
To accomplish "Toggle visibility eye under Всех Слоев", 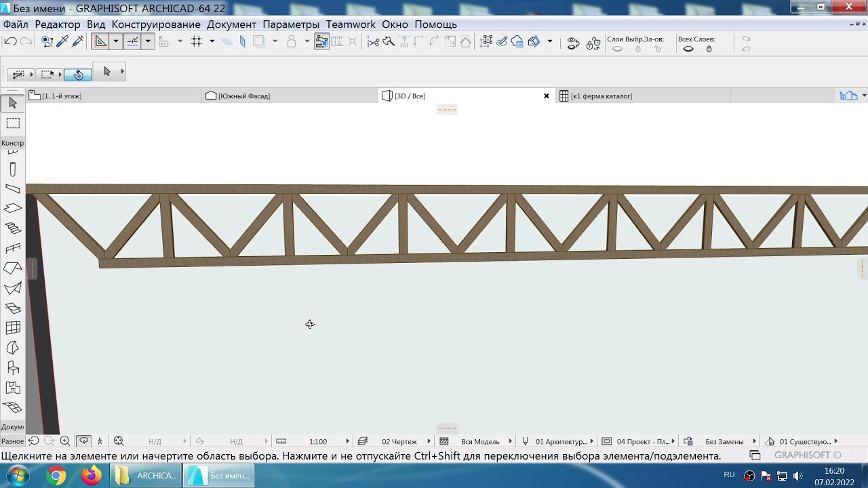I will pyautogui.click(x=688, y=49).
